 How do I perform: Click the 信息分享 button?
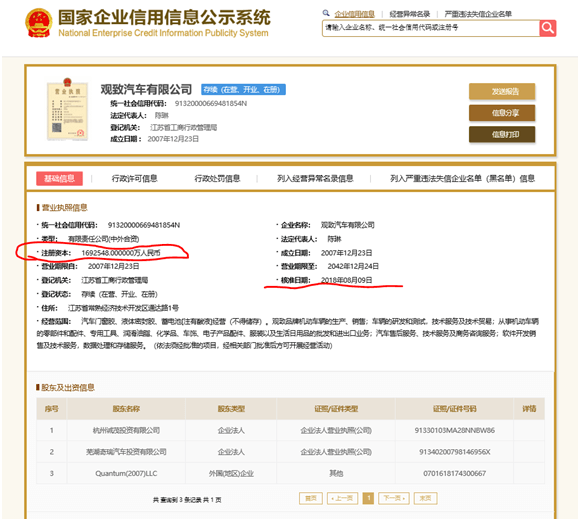click(502, 113)
